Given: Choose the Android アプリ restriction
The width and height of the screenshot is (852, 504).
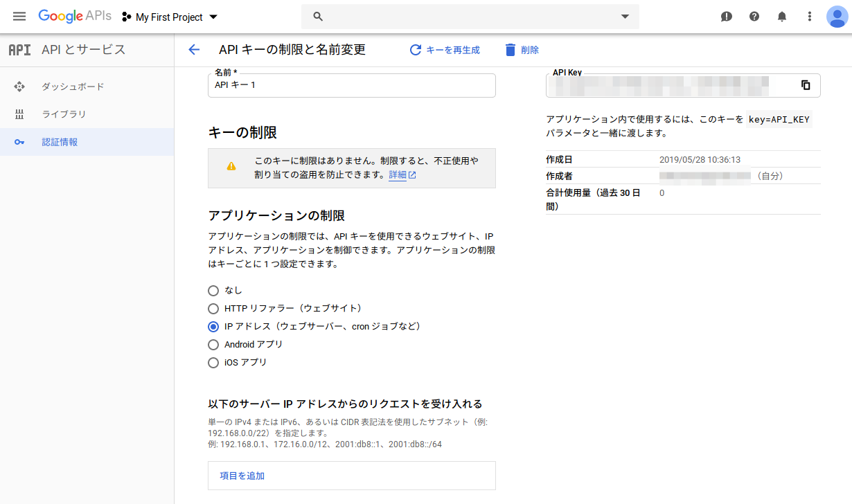Looking at the screenshot, I should tap(213, 345).
